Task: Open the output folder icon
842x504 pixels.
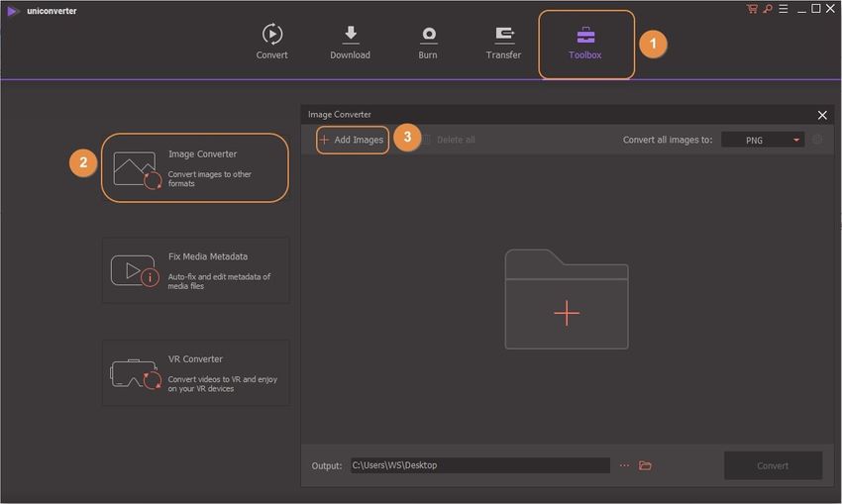Action: click(645, 465)
